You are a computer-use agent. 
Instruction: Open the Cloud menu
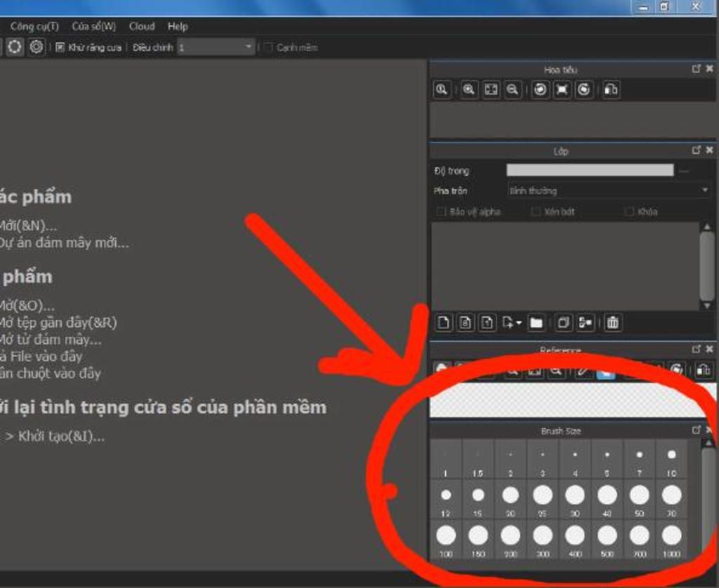pos(142,27)
